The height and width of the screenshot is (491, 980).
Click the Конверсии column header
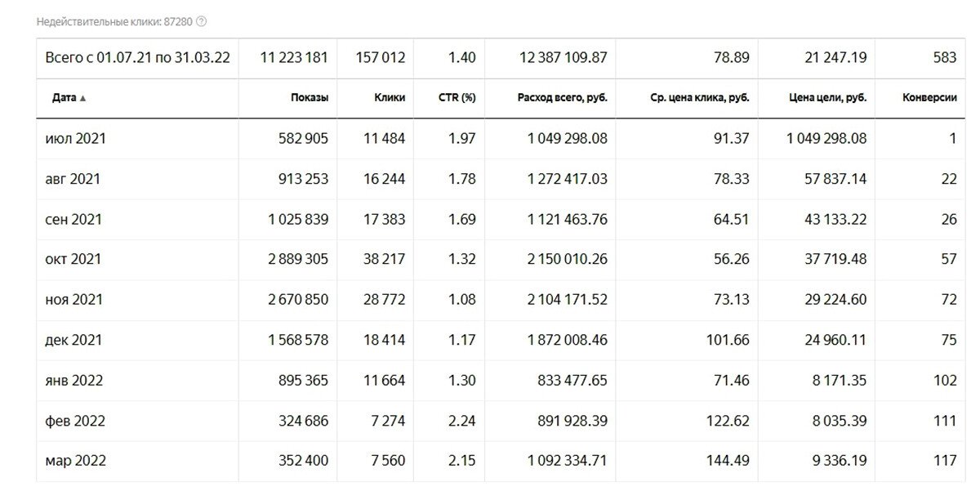(929, 98)
